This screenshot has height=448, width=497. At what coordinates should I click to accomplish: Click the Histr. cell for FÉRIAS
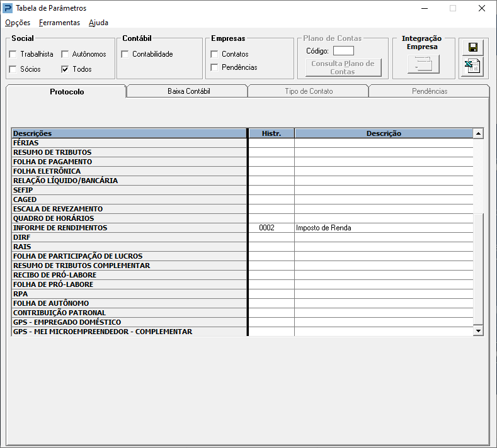tap(271, 143)
